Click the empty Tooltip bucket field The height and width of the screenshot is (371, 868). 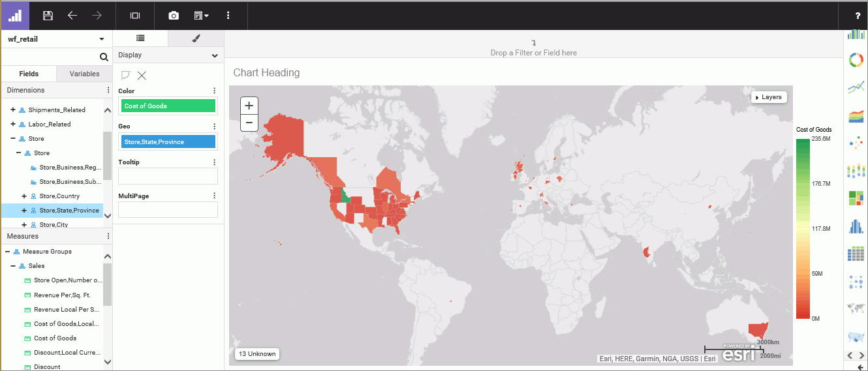tap(168, 176)
